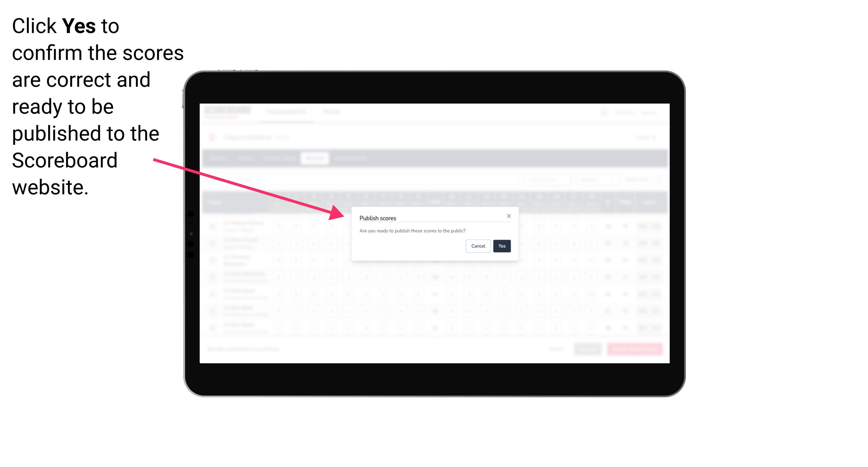Click the publish scores icon button

point(501,245)
